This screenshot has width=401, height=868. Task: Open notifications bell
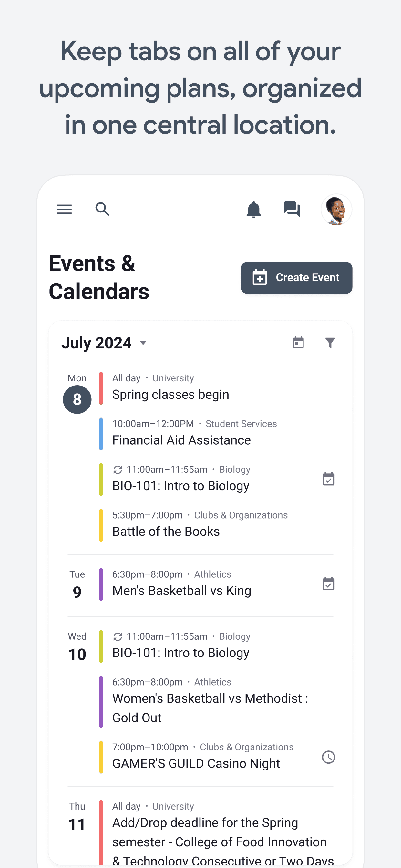pyautogui.click(x=253, y=210)
